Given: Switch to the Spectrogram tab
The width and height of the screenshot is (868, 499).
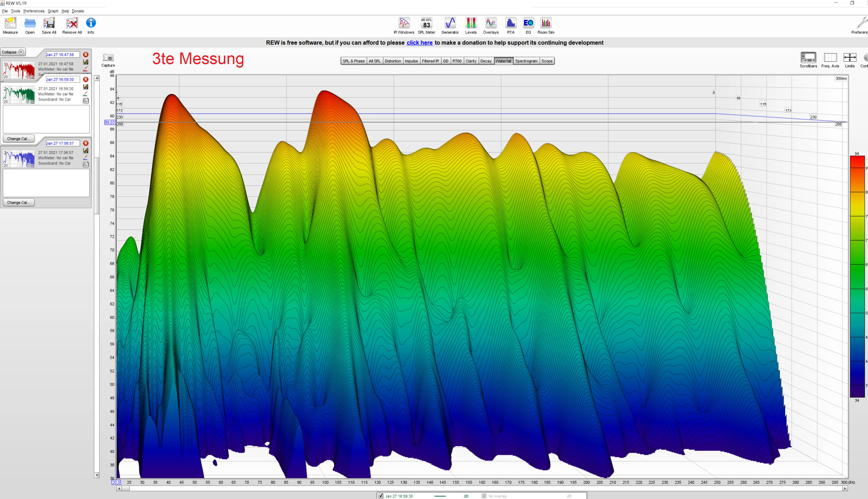Looking at the screenshot, I should 526,61.
